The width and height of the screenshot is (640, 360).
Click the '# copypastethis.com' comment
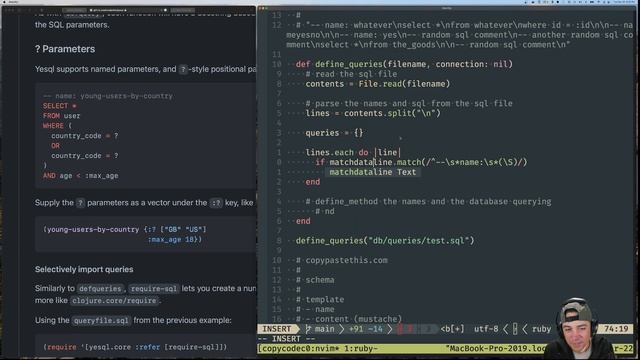pos(342,260)
